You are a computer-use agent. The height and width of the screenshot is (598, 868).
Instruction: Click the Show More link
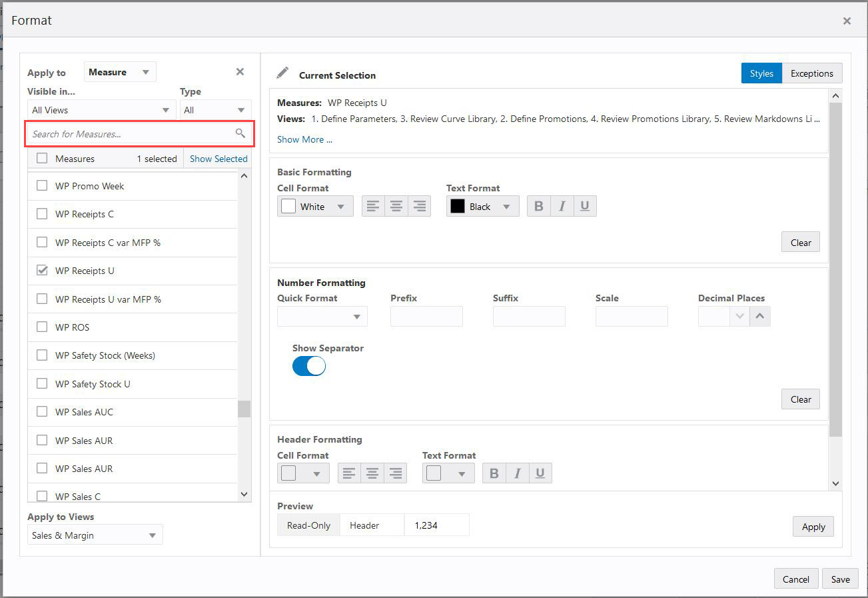coord(304,139)
